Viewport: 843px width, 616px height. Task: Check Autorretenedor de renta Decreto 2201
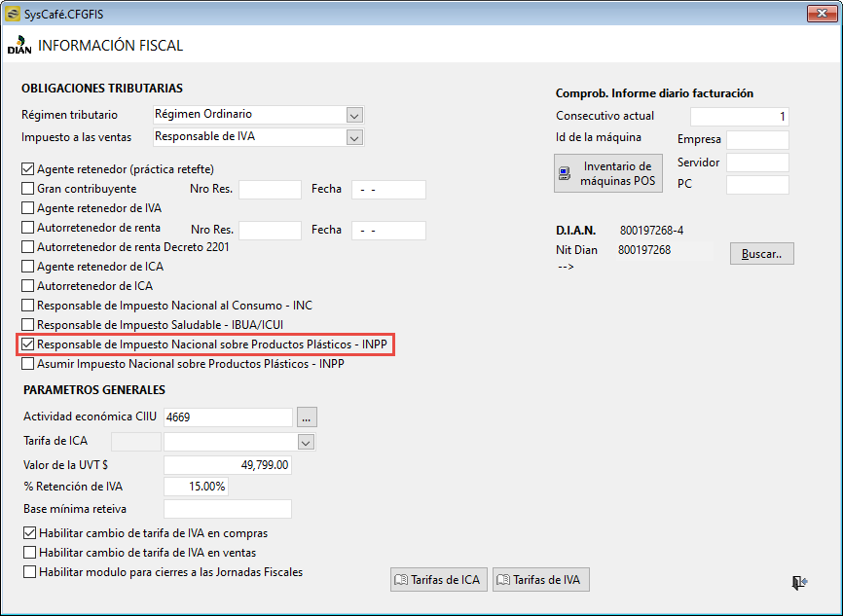click(27, 247)
